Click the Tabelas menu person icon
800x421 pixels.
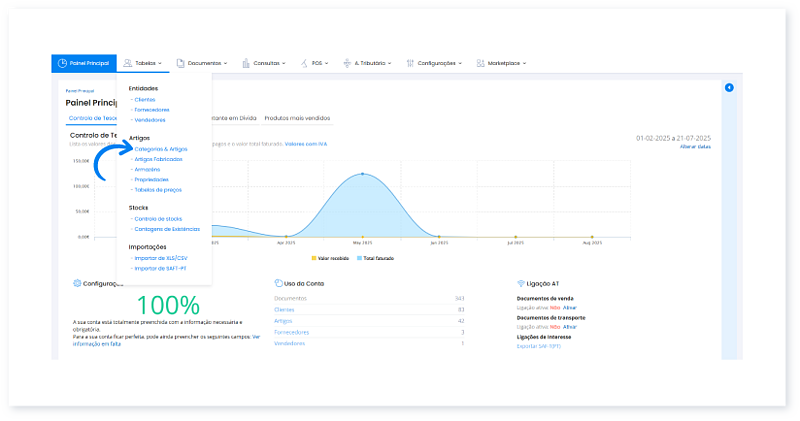pyautogui.click(x=129, y=63)
